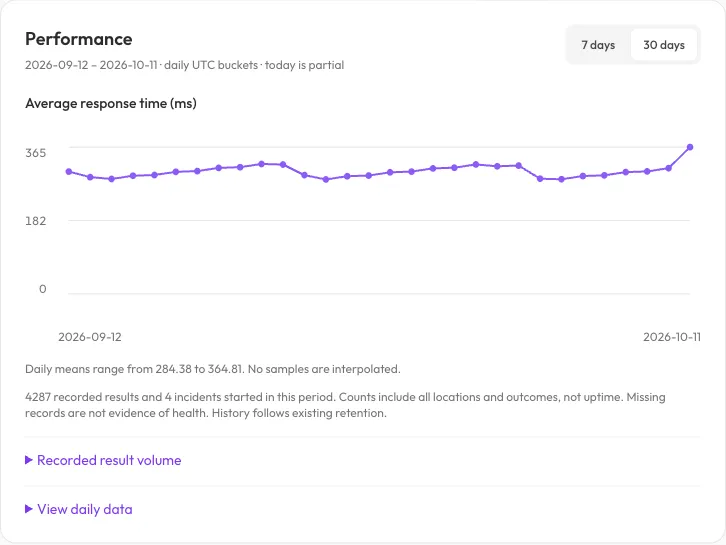Switch to the 7 days range

click(598, 45)
